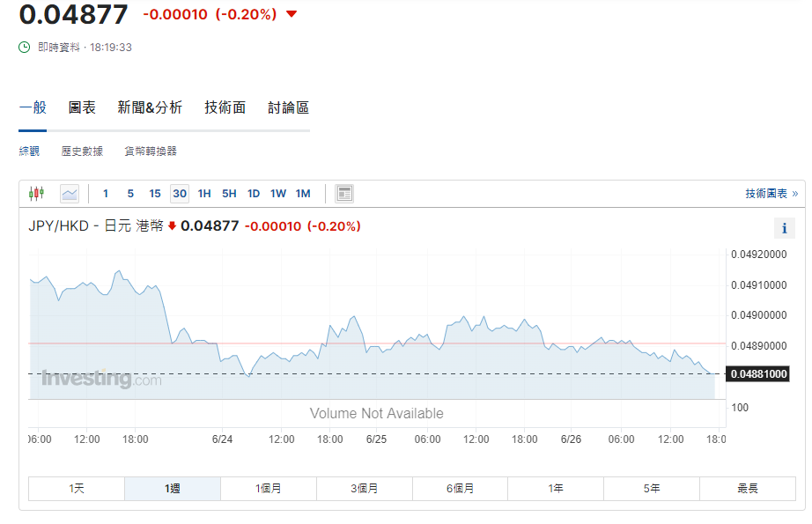Select the 30-minute interval
This screenshot has width=812, height=524.
(x=180, y=193)
